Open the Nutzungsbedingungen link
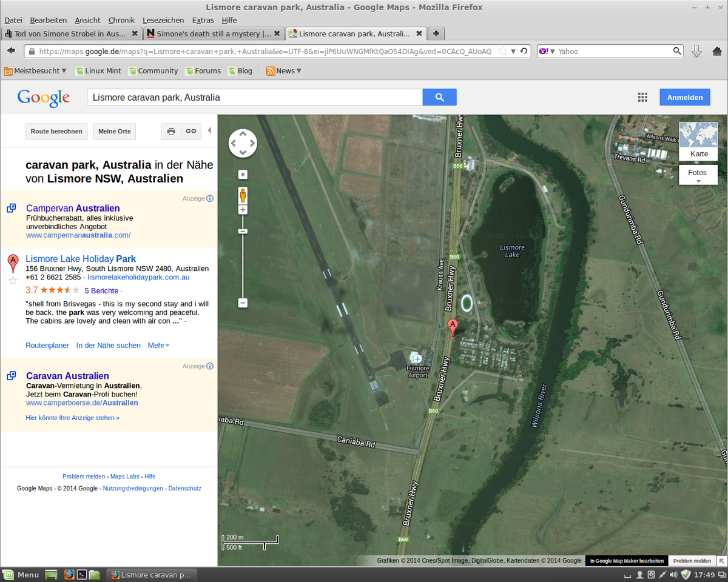The height and width of the screenshot is (582, 728). point(133,488)
